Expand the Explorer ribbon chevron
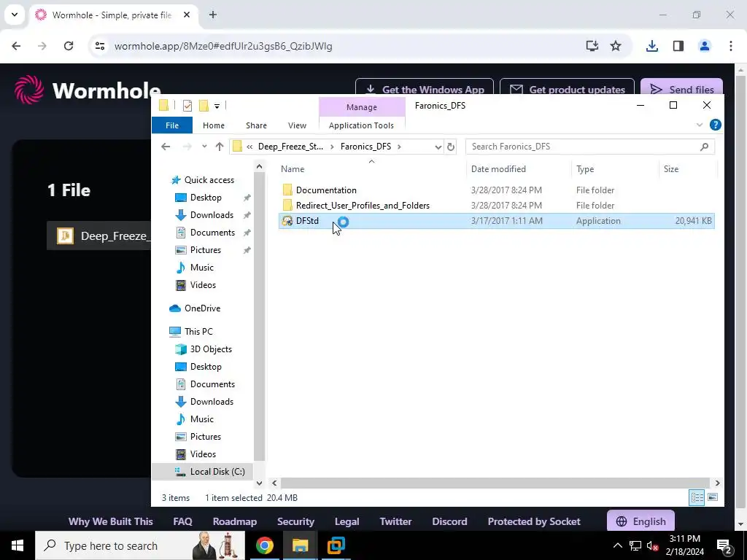Viewport: 747px width, 560px height. pos(700,125)
